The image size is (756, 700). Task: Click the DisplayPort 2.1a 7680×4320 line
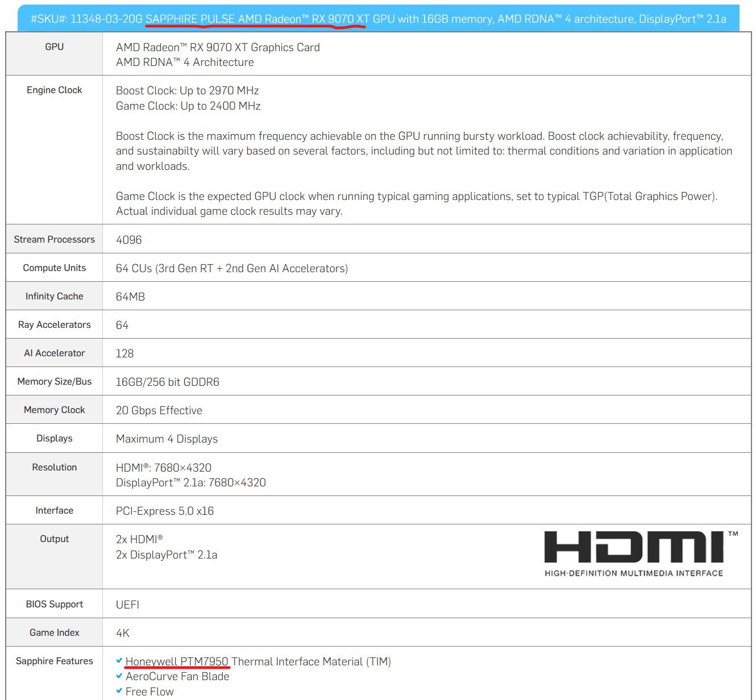point(191,482)
